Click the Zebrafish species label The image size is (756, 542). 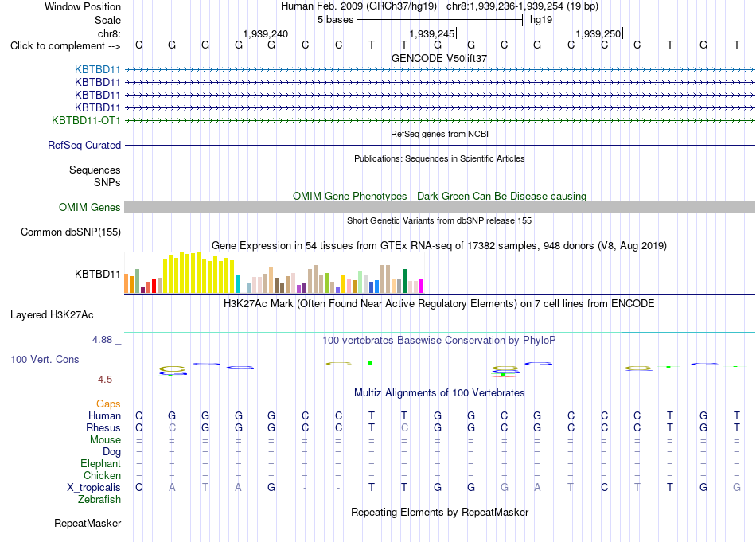click(99, 500)
